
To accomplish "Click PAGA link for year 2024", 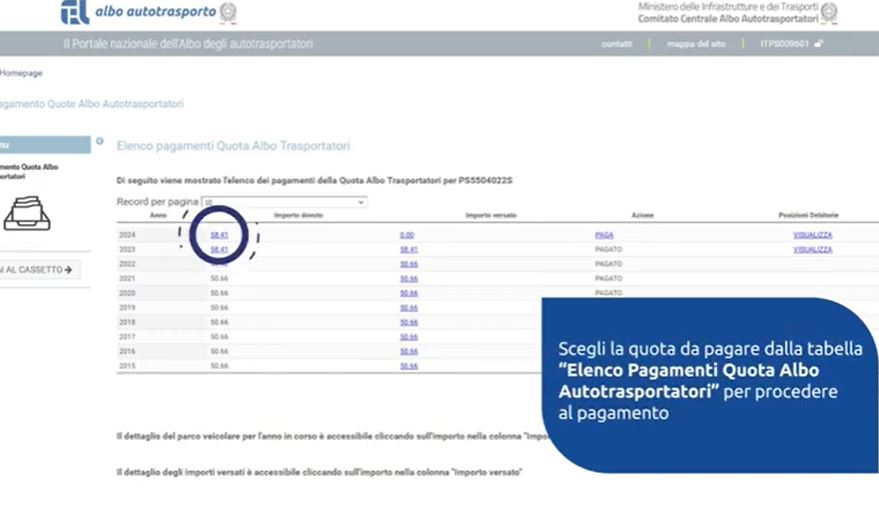I will (x=604, y=235).
